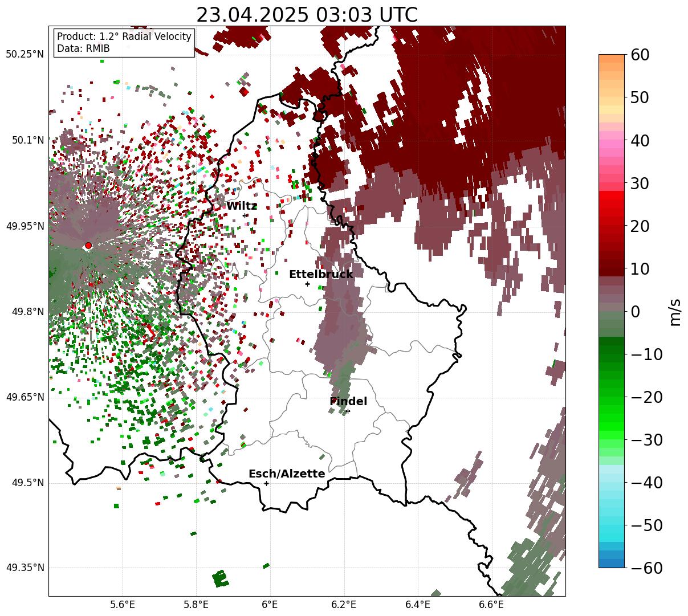Click the −40 tick label on colorbar

(646, 483)
